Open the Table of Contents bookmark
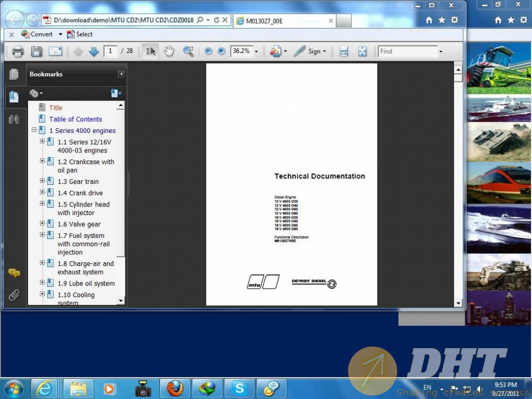Image resolution: width=532 pixels, height=399 pixels. [x=75, y=119]
